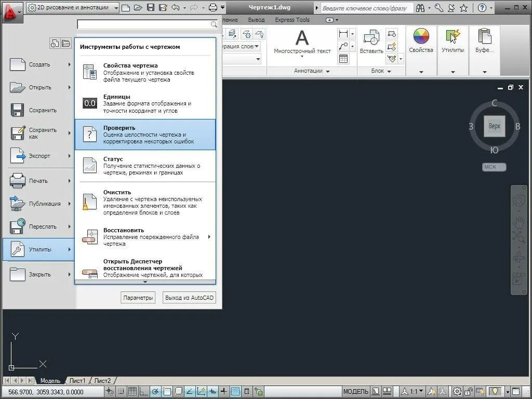The image size is (532, 399).
Task: Click the Open folder icon in quick access toolbar
Action: [x=138, y=7]
